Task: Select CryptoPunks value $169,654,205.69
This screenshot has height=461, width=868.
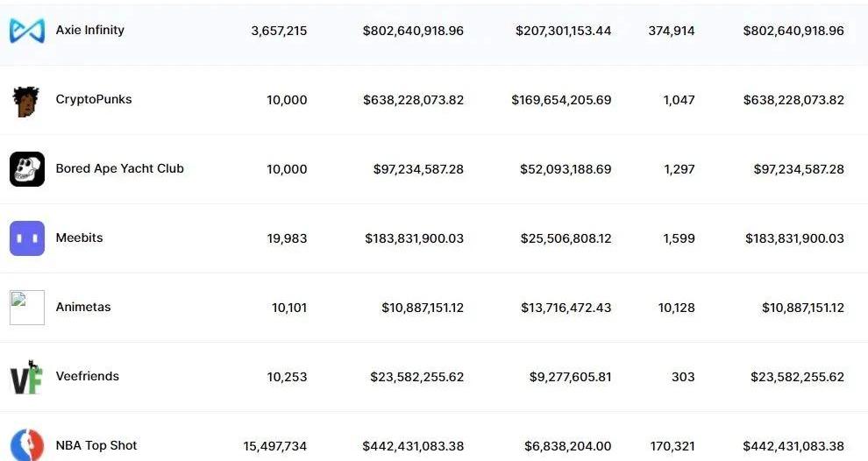Action: coord(561,100)
